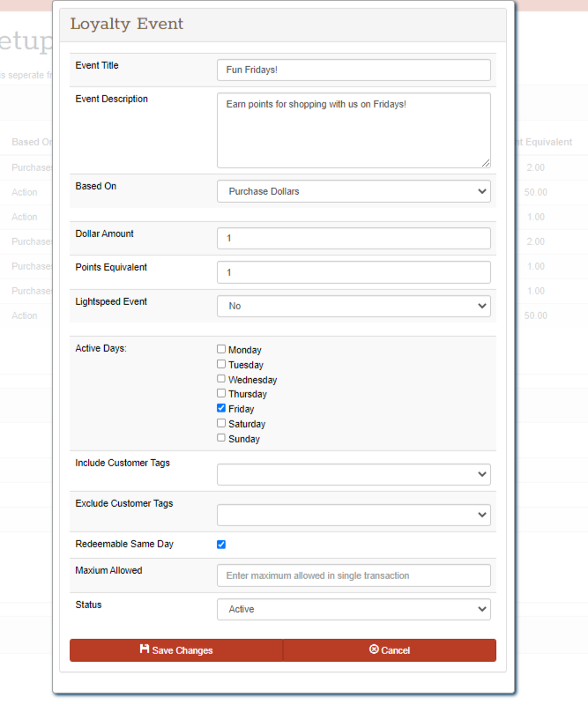Viewport: 588px width, 713px height.
Task: Expand the Lightspeed Event dropdown
Action: [354, 306]
